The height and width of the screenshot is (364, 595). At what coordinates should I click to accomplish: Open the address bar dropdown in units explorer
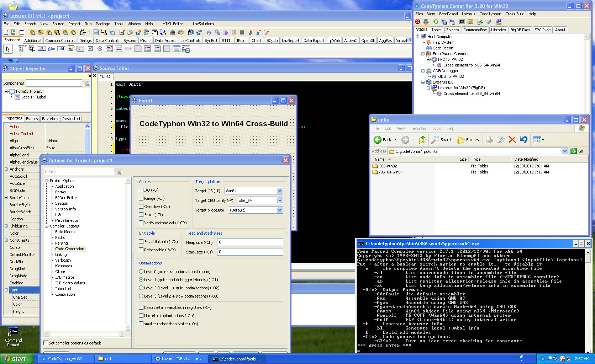(565, 151)
